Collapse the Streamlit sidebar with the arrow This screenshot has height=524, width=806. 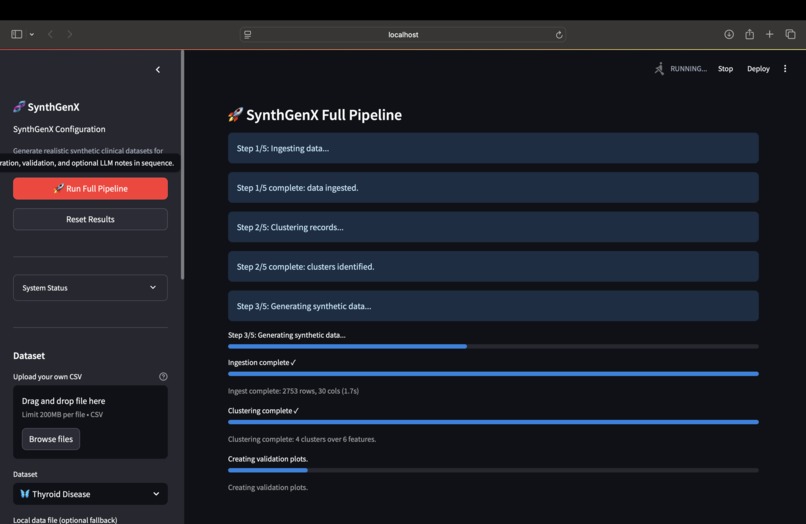pyautogui.click(x=158, y=69)
